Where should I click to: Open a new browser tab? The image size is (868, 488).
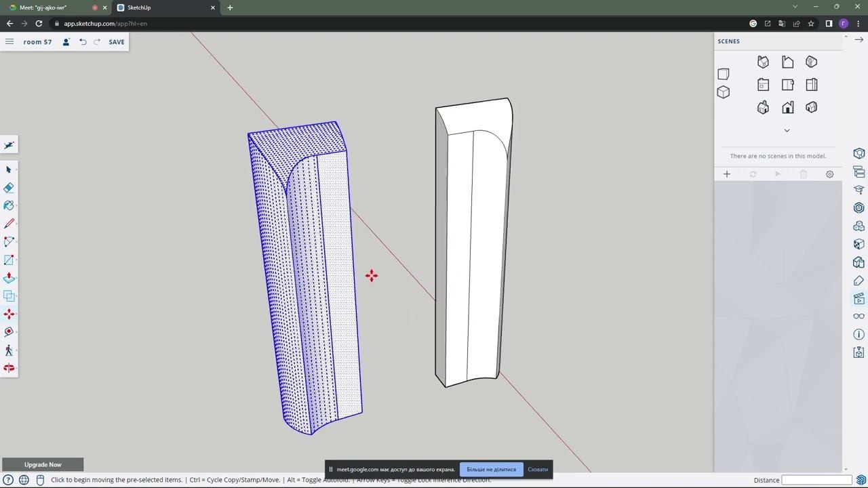[230, 7]
